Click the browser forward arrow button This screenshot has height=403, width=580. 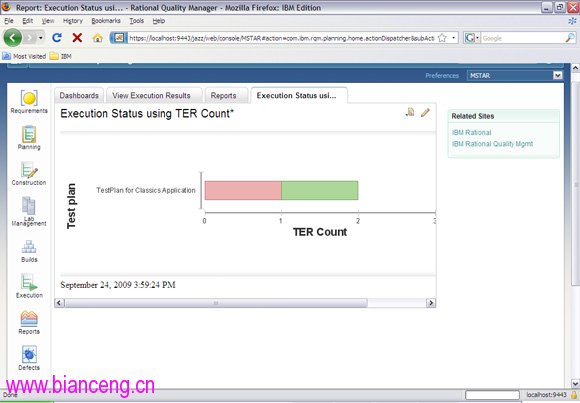(30, 38)
